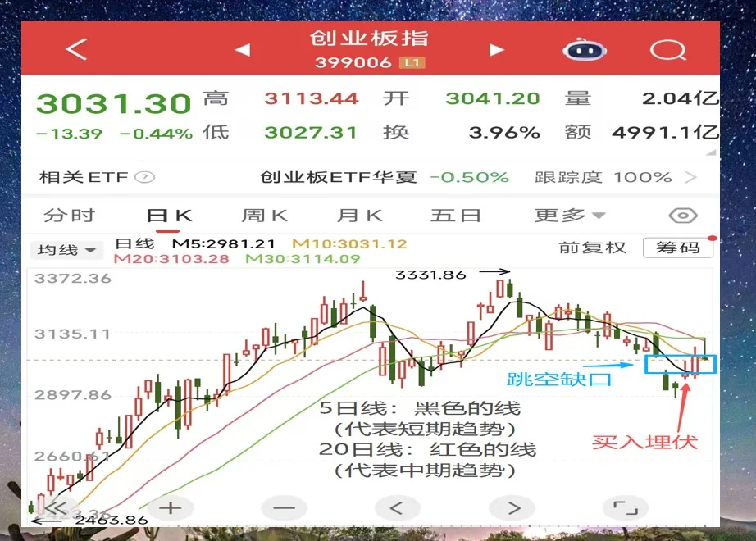Click the 创业板指 title
Viewport: 756px width, 541px height.
coord(369,39)
